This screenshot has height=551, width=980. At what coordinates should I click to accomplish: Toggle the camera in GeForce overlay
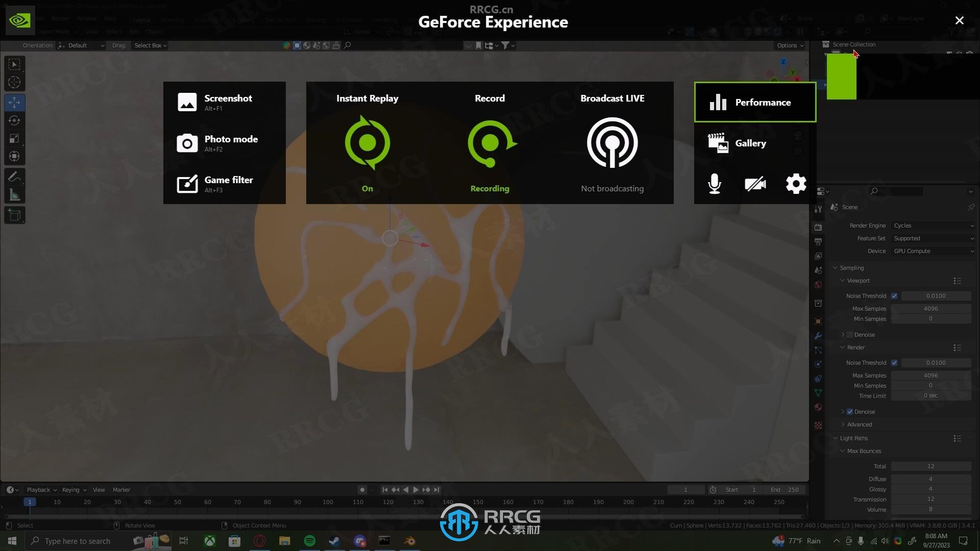point(755,184)
